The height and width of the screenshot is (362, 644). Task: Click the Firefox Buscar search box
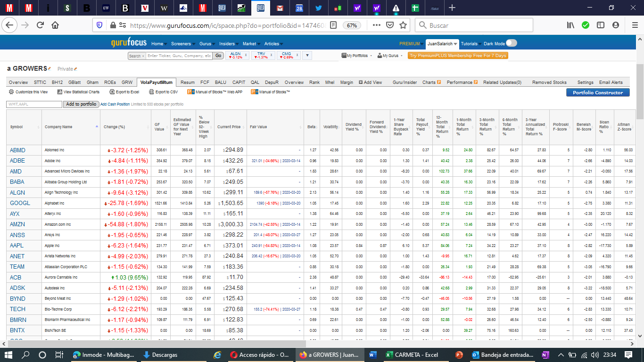coord(474,25)
